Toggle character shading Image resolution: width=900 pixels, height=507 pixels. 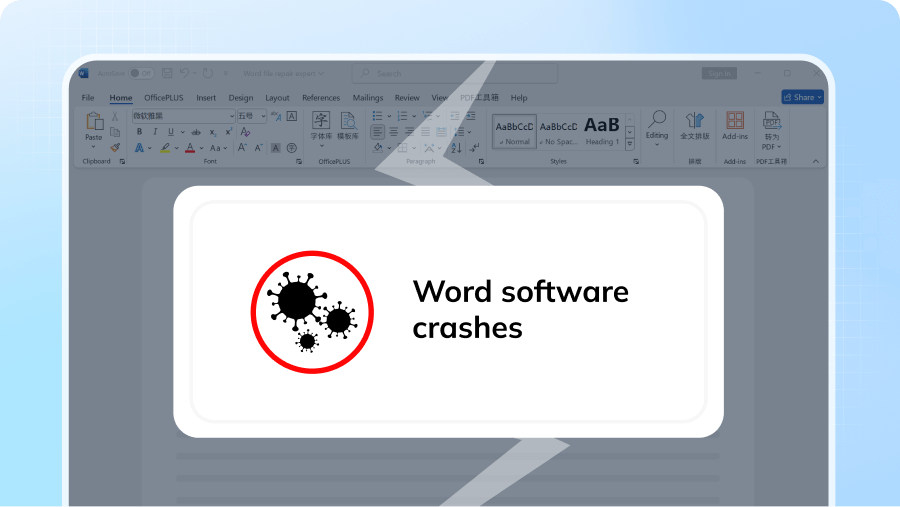click(276, 148)
